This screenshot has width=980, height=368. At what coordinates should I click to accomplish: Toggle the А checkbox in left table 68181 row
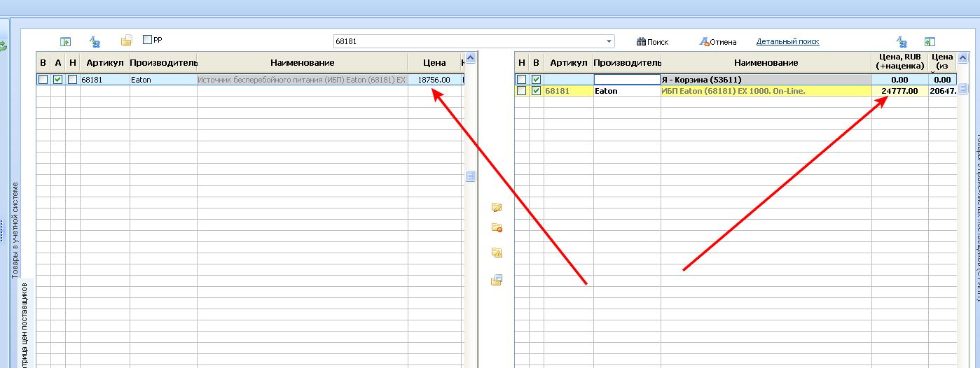(x=58, y=80)
